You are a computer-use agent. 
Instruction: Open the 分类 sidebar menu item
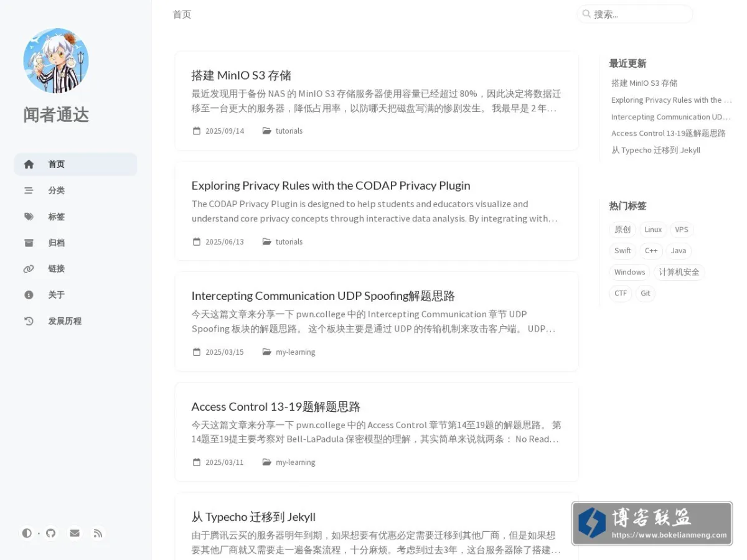coord(75,190)
